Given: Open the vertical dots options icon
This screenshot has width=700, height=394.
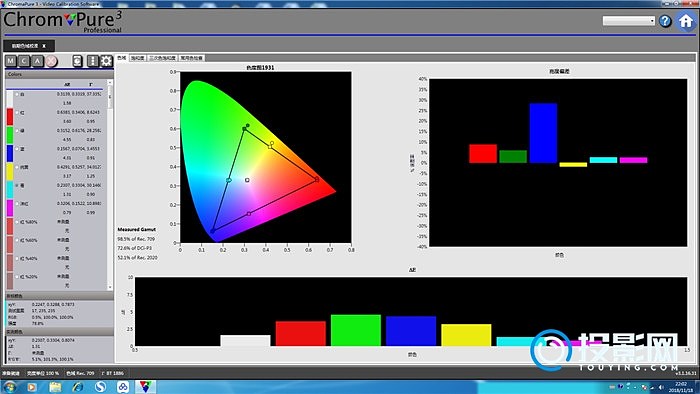Looking at the screenshot, I should (92, 61).
